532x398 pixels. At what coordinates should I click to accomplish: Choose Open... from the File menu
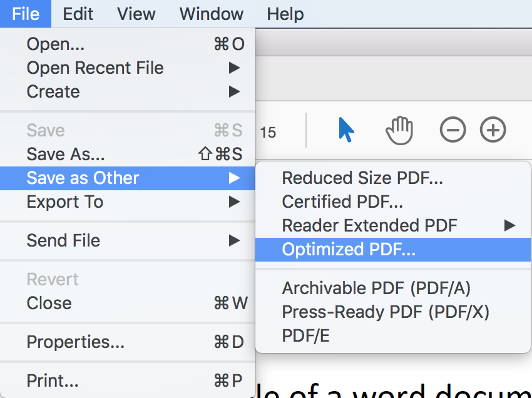pyautogui.click(x=128, y=44)
